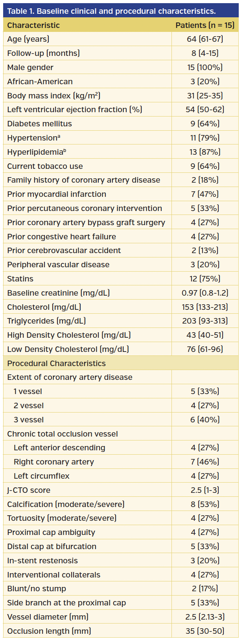The width and height of the screenshot is (247, 644).
Task: Select the Statins value 12 (75%)
Action: click(205, 279)
